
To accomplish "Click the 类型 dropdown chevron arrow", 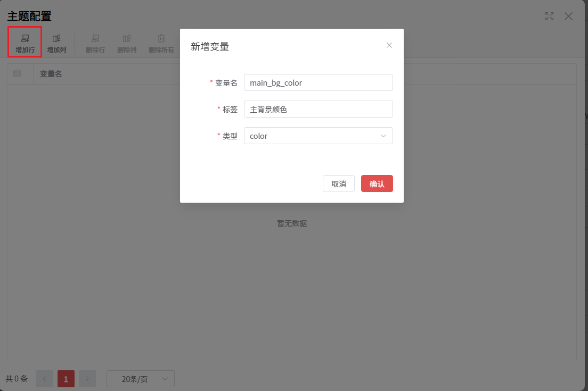I will [383, 136].
